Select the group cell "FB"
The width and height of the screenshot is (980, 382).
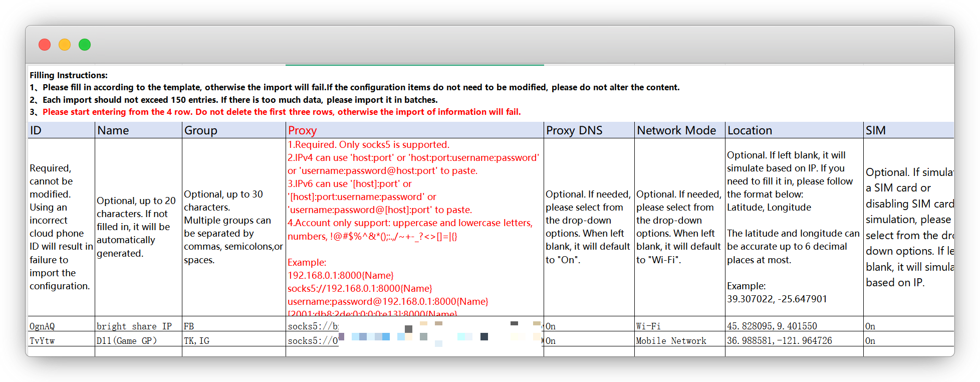click(x=234, y=324)
